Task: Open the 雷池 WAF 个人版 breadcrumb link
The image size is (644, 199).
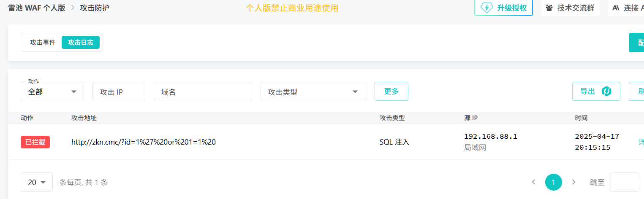Action: click(37, 8)
